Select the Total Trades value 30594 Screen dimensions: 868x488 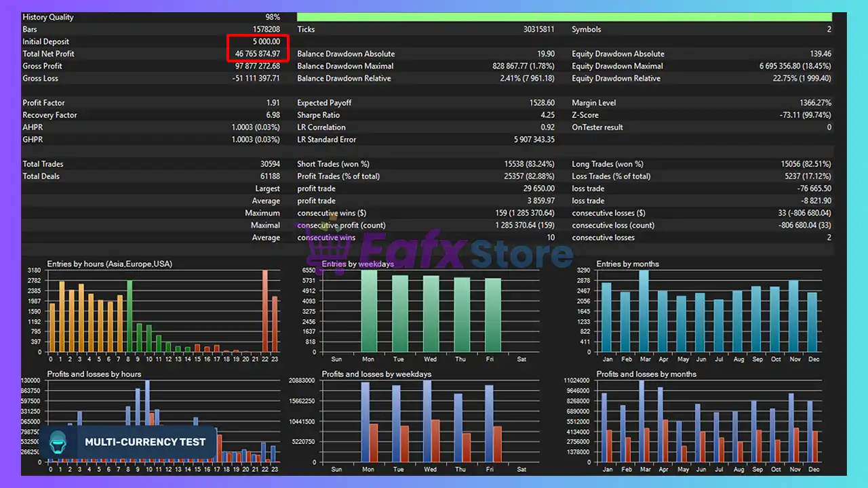[x=269, y=164]
